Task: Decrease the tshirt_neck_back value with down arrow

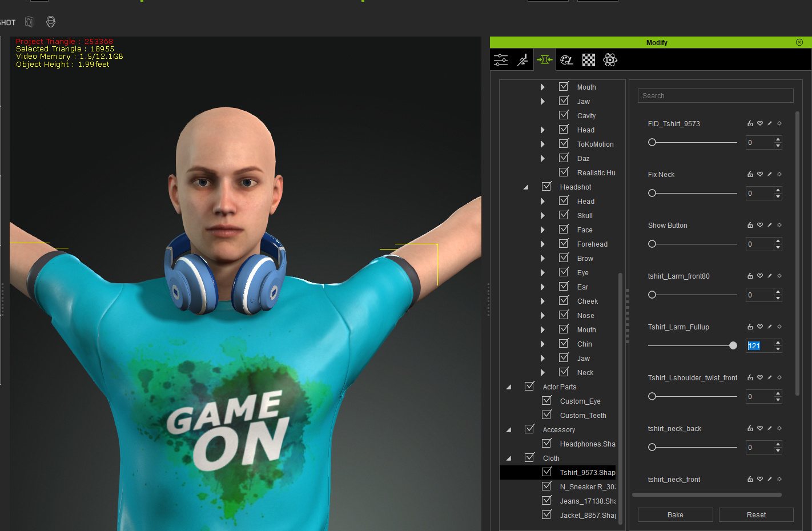Action: tap(778, 451)
